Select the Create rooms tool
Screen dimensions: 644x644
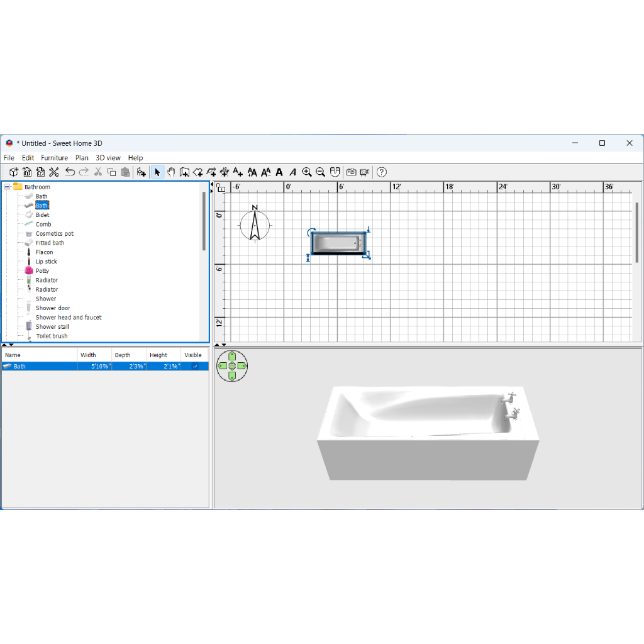point(197,172)
